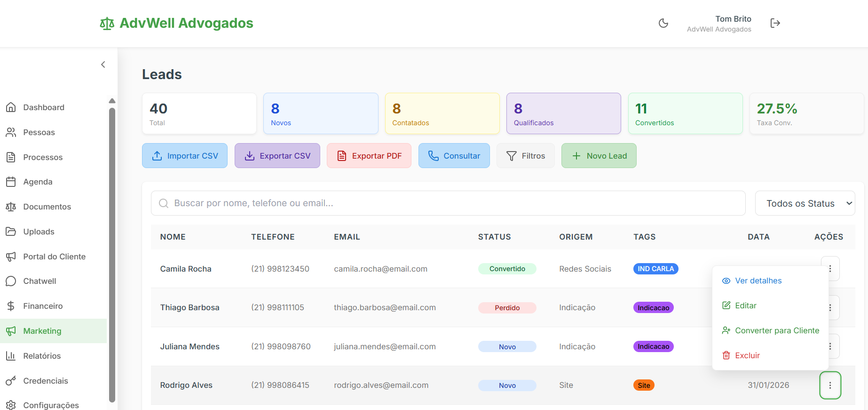
Task: Open Dashboard in the sidebar
Action: coord(54,107)
